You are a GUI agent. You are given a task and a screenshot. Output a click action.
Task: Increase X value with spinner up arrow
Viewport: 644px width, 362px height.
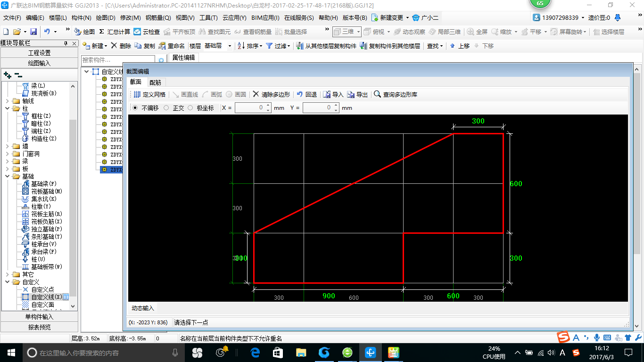coord(268,105)
